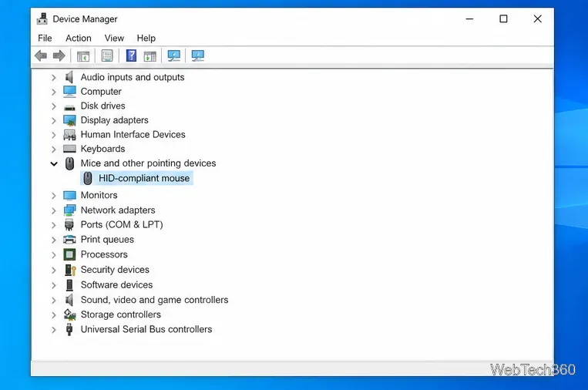Click the Human Interface Devices icon

pos(69,135)
